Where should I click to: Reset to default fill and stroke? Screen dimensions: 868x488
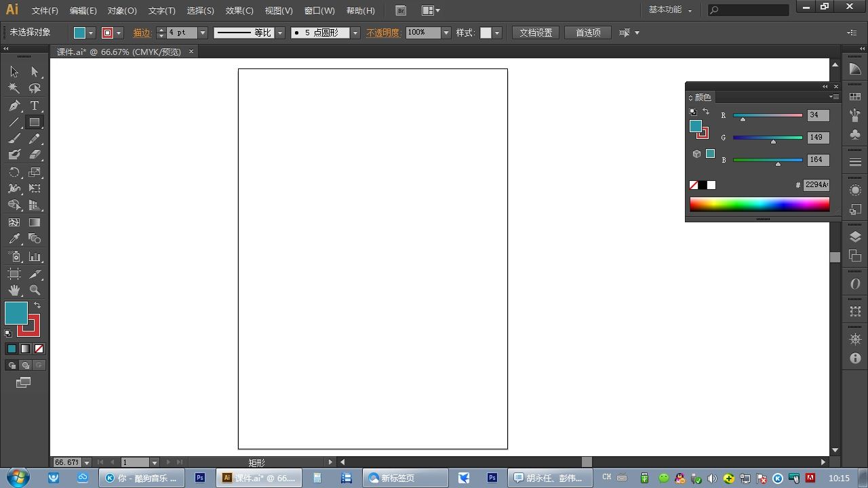click(x=8, y=333)
